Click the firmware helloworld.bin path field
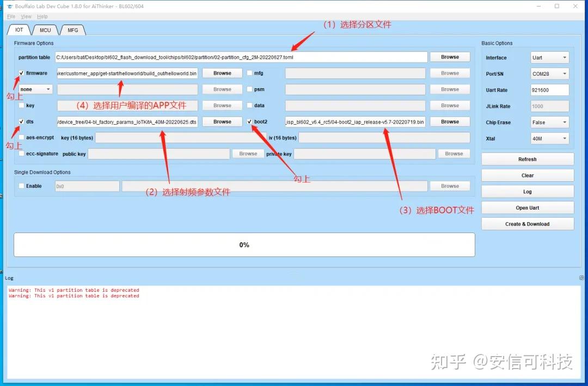This screenshot has height=386, width=588. (x=127, y=73)
